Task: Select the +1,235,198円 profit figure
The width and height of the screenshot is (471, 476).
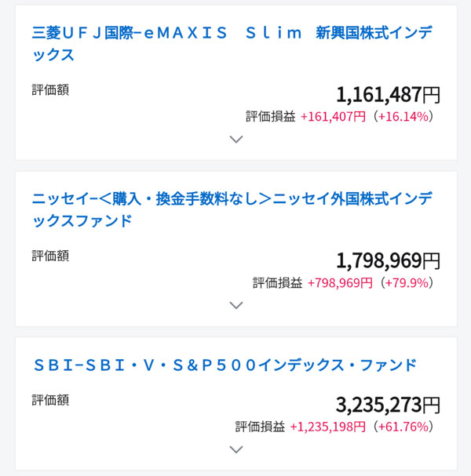Action: [x=328, y=427]
